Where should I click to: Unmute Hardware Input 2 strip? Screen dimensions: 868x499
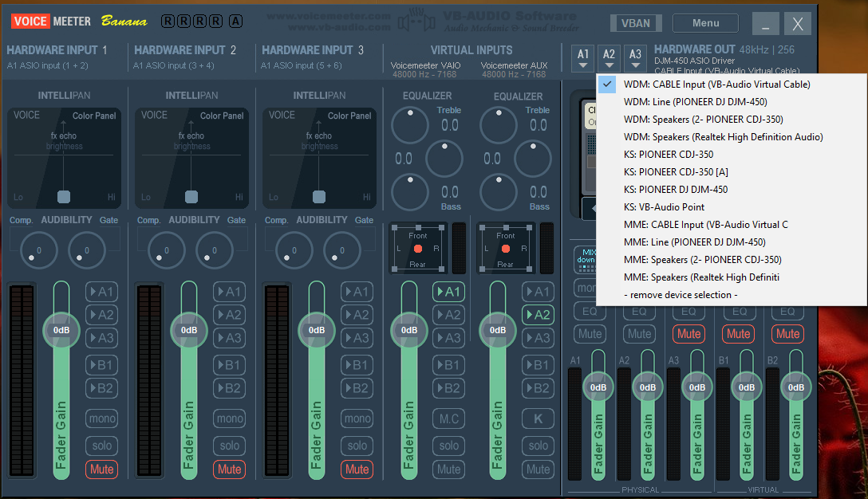click(229, 470)
